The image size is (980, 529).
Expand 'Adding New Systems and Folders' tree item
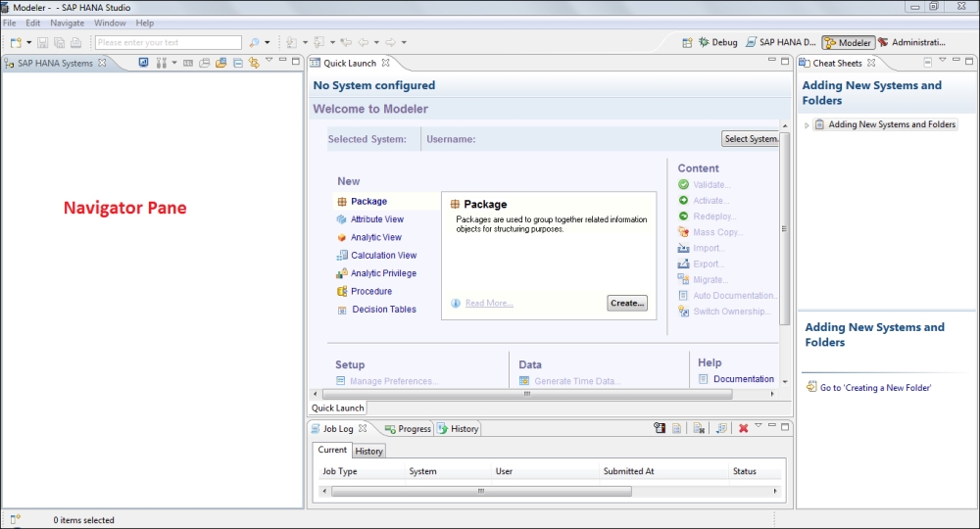(x=807, y=125)
